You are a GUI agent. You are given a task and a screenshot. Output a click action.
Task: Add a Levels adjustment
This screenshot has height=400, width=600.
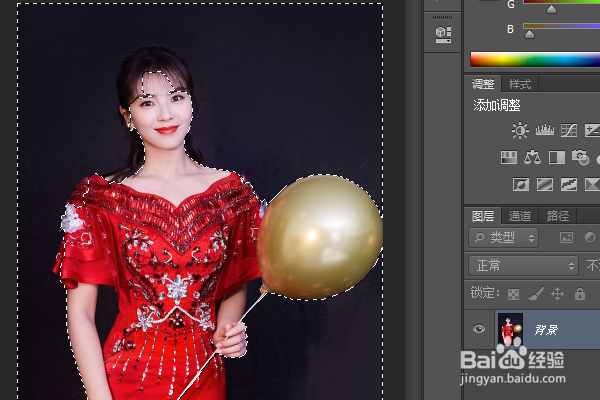click(545, 131)
